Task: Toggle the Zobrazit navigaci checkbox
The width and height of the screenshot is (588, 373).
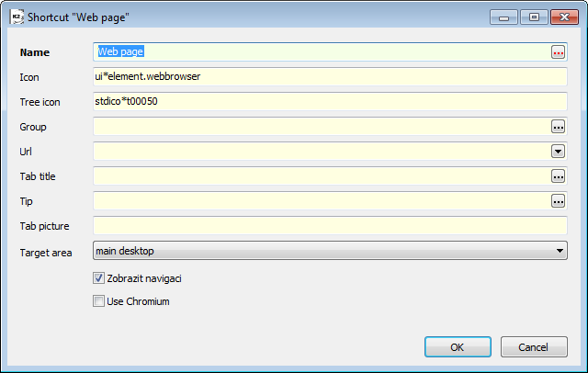Action: click(98, 278)
